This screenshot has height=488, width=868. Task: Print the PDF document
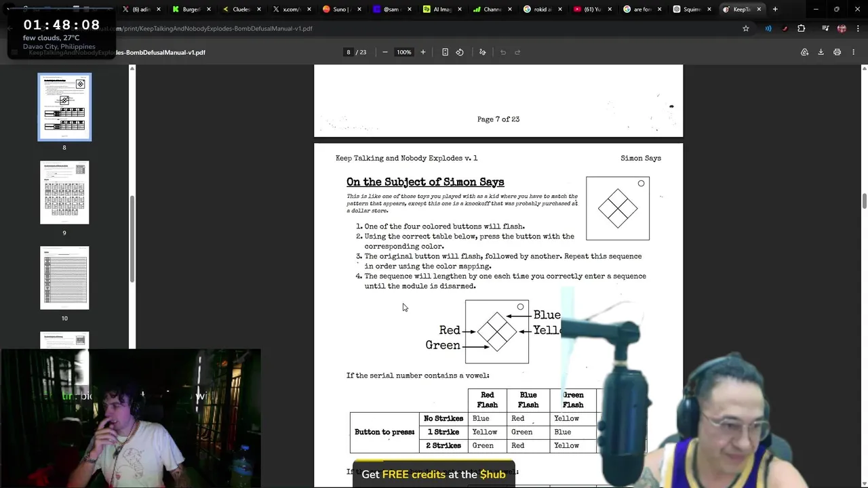click(x=837, y=52)
